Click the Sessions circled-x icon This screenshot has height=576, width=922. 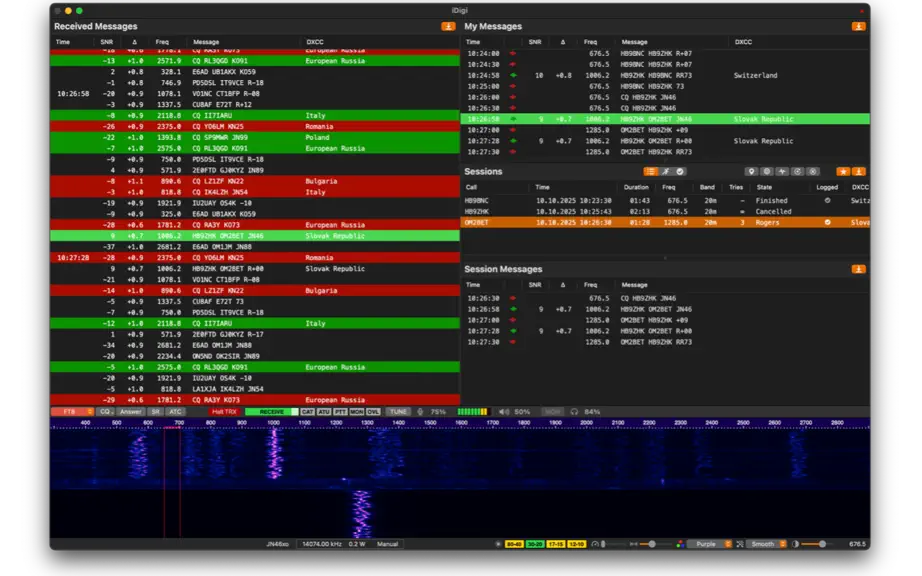813,172
